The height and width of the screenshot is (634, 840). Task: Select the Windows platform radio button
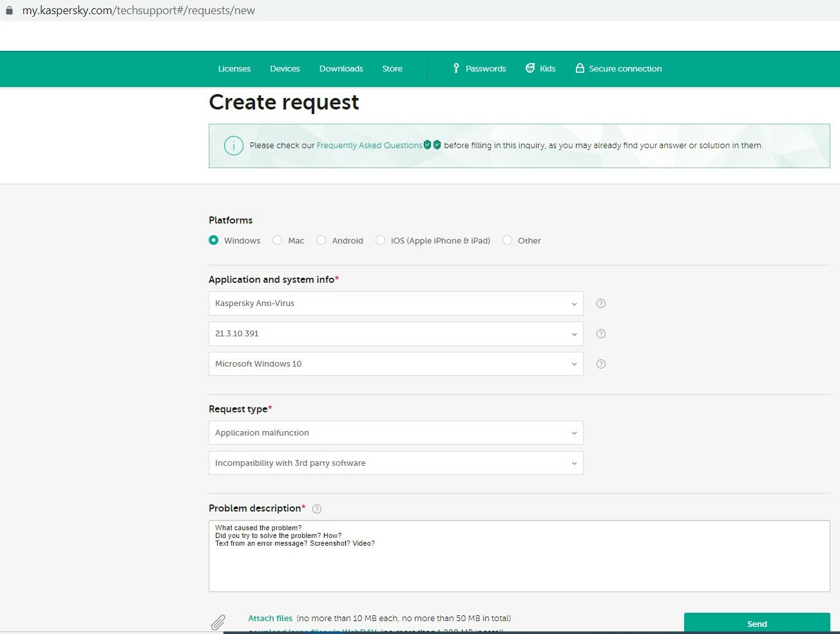coord(214,240)
